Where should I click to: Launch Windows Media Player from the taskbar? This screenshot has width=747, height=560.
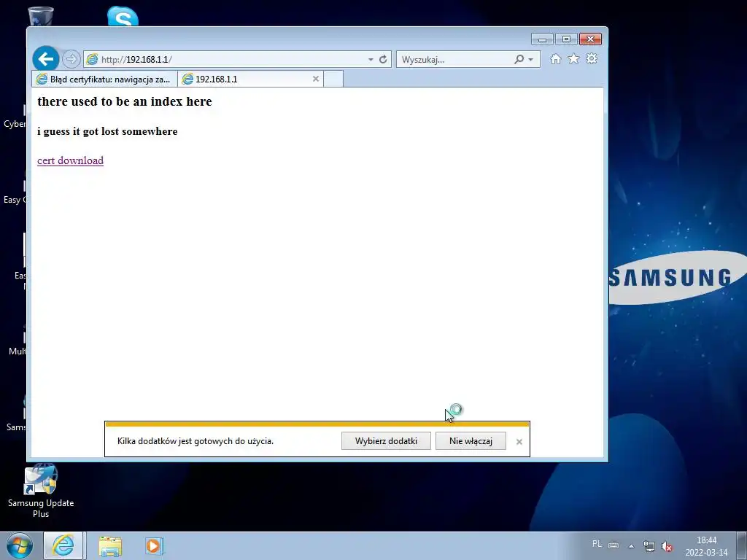pos(155,545)
